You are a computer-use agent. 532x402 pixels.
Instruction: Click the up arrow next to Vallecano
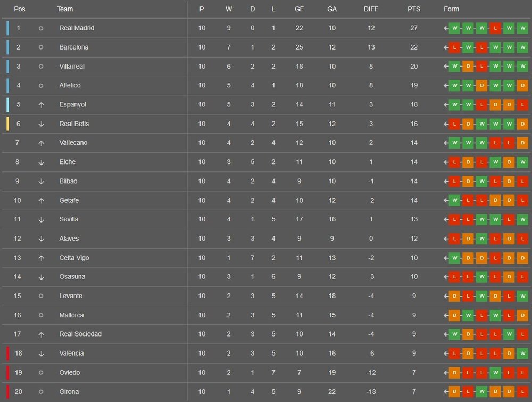coord(41,143)
